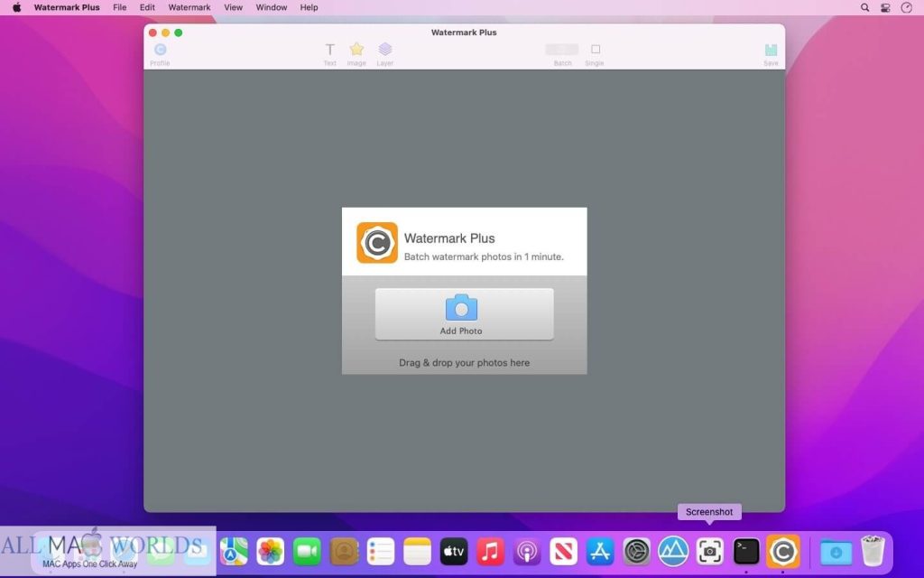Launch News from the Dock
The image size is (924, 578).
pyautogui.click(x=563, y=552)
